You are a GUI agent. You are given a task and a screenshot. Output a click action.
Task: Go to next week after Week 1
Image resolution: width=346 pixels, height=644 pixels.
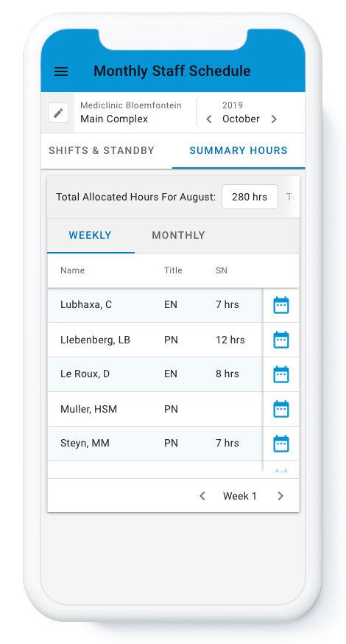[280, 496]
